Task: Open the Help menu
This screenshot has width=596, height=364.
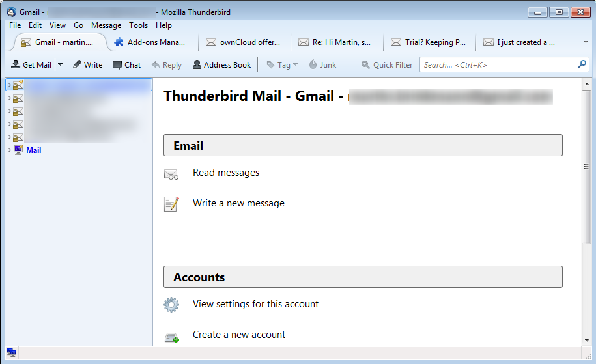Action: coord(163,25)
